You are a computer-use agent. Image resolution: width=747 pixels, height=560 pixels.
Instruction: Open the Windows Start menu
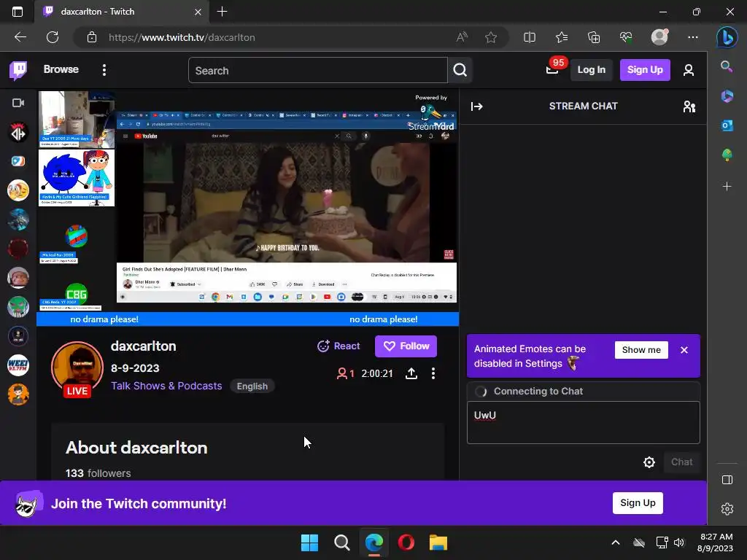click(x=309, y=542)
